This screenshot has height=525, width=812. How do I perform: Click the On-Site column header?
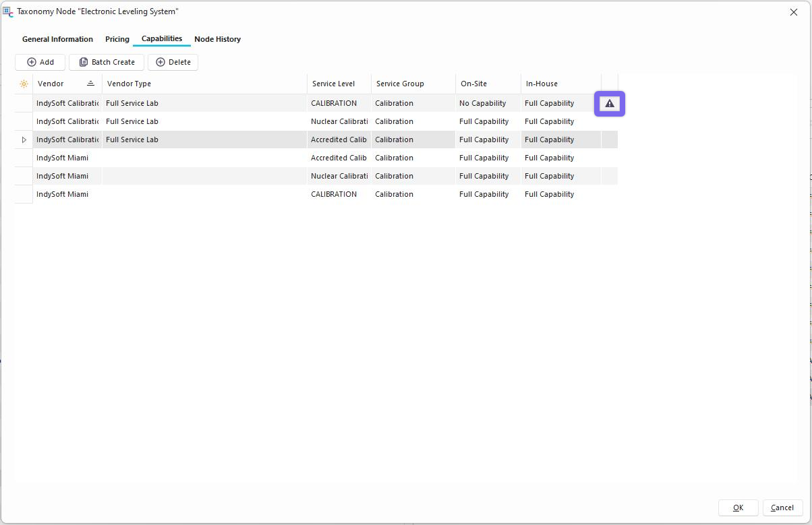pos(473,84)
